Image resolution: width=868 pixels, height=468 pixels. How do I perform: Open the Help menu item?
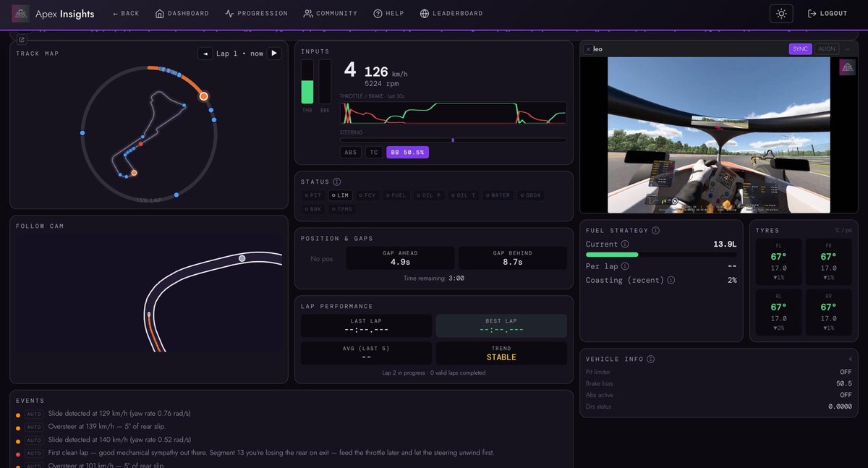point(388,14)
